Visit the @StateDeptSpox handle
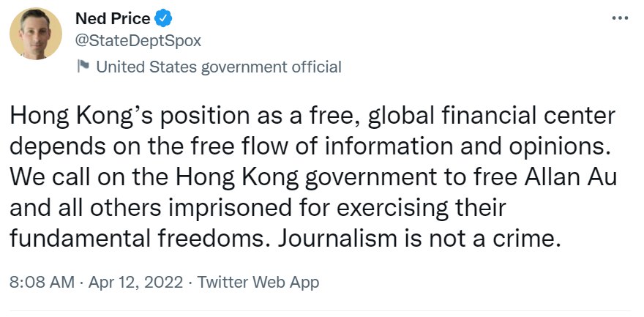 click(x=138, y=40)
